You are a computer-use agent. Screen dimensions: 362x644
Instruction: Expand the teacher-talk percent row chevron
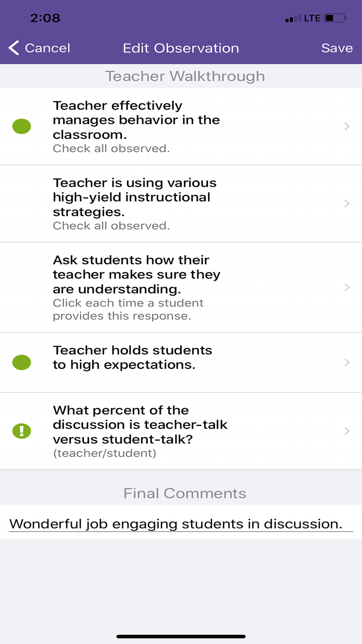pos(347,431)
